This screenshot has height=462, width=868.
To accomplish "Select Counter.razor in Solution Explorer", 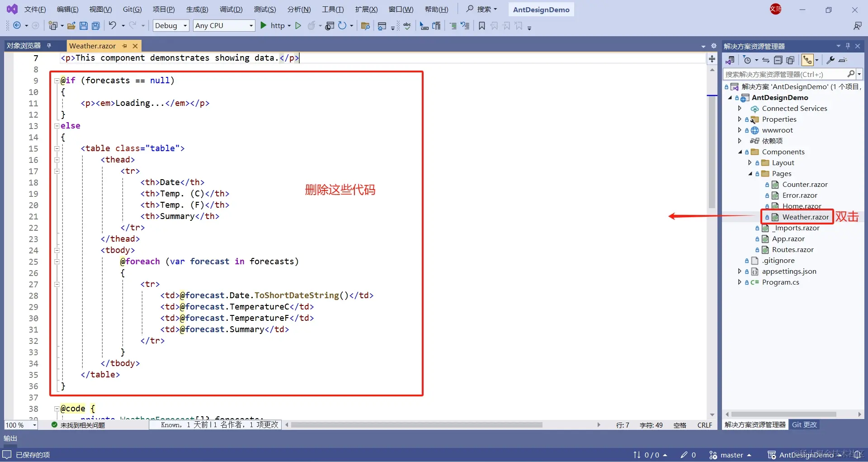I will pos(805,185).
